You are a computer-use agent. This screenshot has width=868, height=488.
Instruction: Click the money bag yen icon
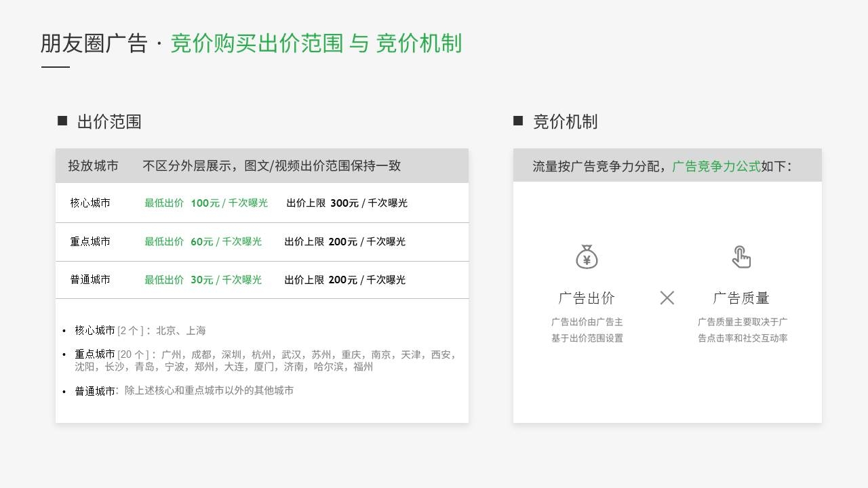coord(587,257)
